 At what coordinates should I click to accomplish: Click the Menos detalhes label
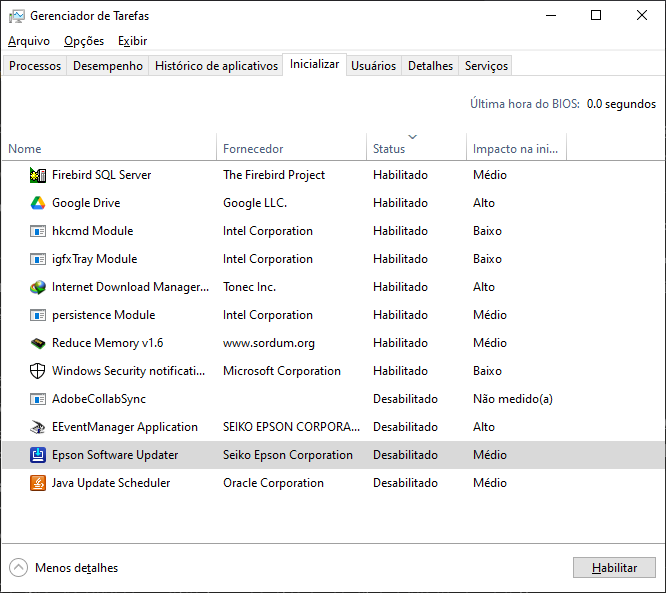pyautogui.click(x=76, y=568)
